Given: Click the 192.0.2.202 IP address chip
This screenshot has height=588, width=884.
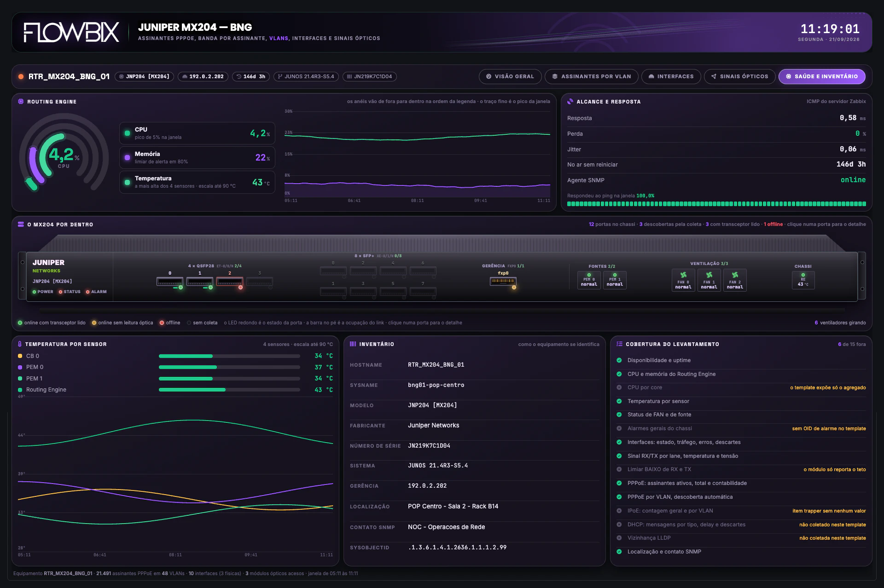Looking at the screenshot, I should (x=203, y=76).
